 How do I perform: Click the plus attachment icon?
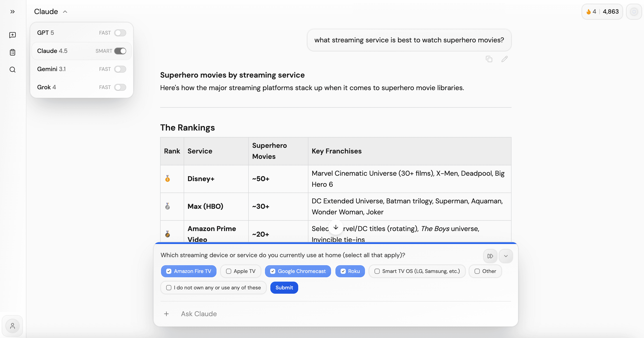pos(166,314)
